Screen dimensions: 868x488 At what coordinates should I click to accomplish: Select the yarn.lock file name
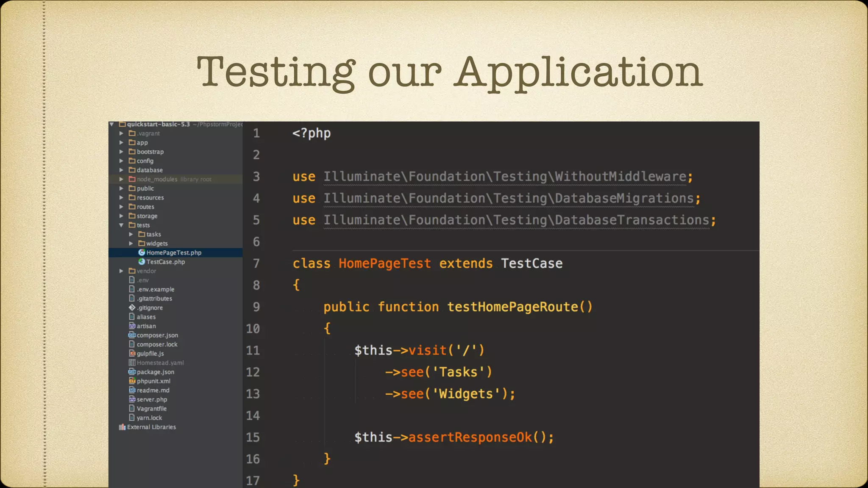[x=149, y=418]
